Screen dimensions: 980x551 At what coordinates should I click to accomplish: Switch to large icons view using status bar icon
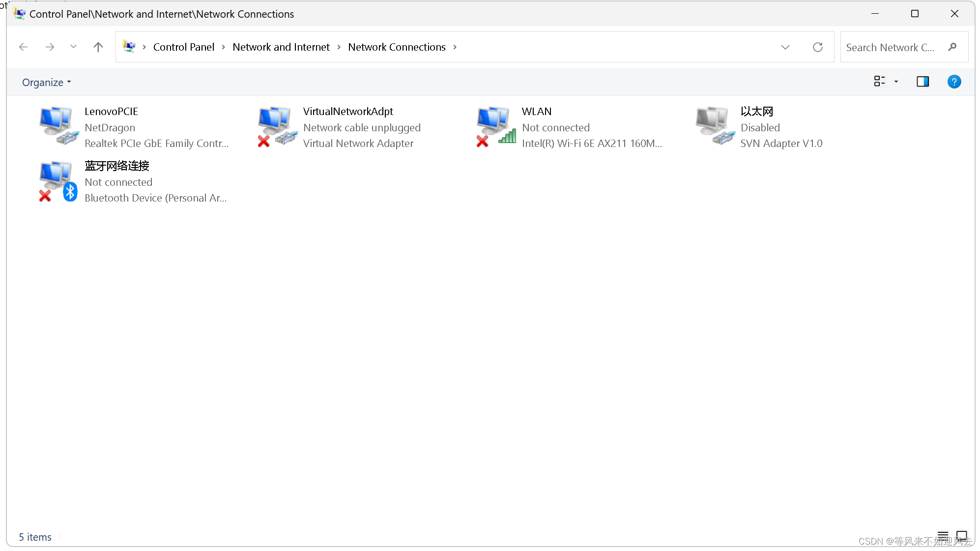(x=962, y=536)
